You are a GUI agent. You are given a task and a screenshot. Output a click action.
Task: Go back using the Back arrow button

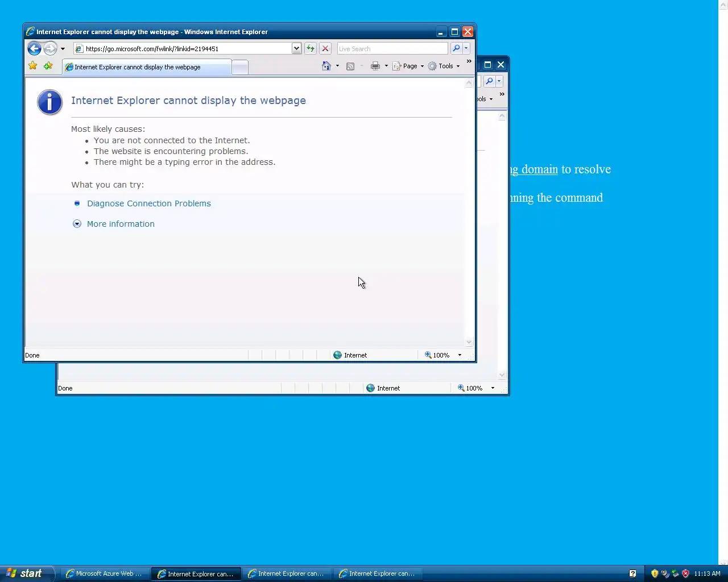[34, 48]
